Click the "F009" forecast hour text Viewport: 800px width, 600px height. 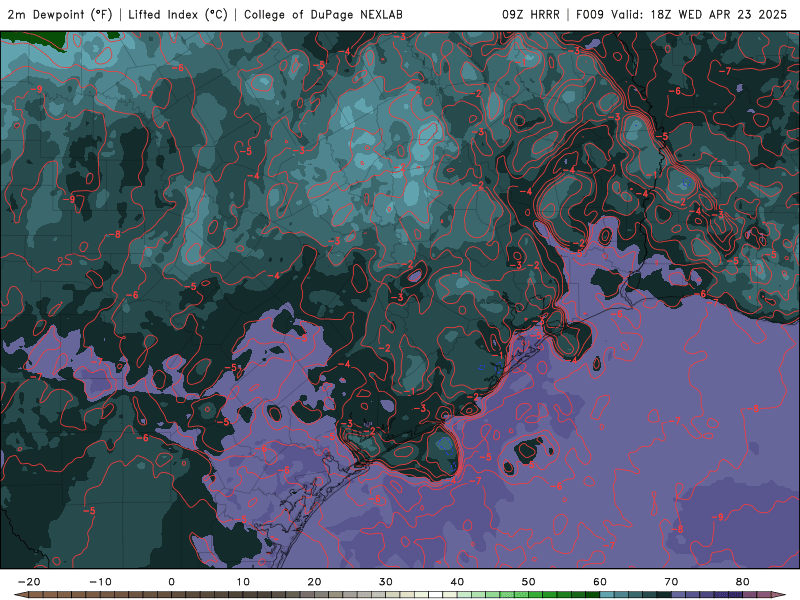coord(590,14)
